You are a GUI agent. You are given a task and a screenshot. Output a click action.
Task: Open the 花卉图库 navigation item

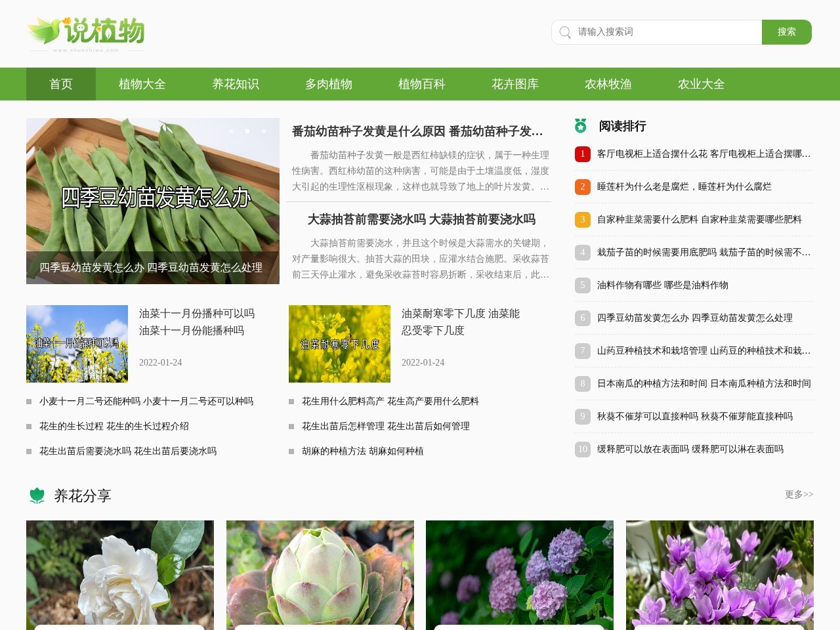pos(514,84)
